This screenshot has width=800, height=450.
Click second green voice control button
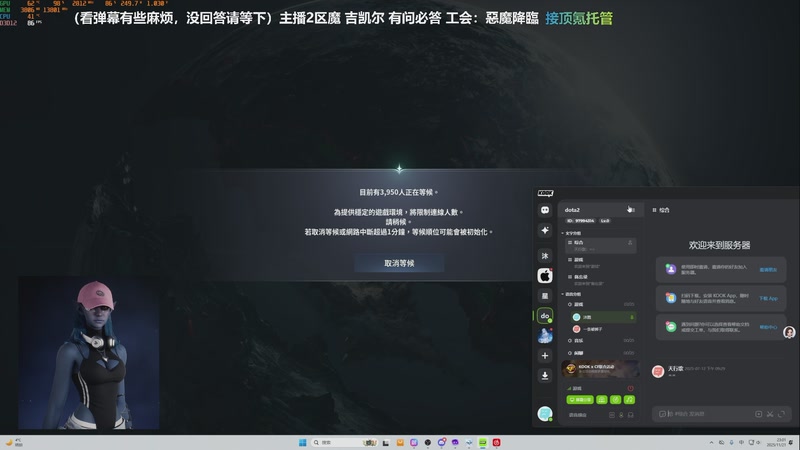602,399
